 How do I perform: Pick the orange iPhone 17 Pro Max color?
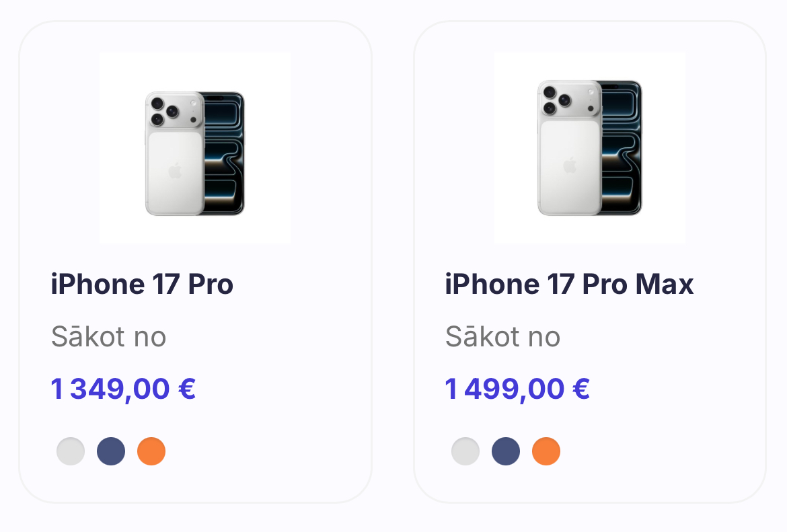pos(546,451)
